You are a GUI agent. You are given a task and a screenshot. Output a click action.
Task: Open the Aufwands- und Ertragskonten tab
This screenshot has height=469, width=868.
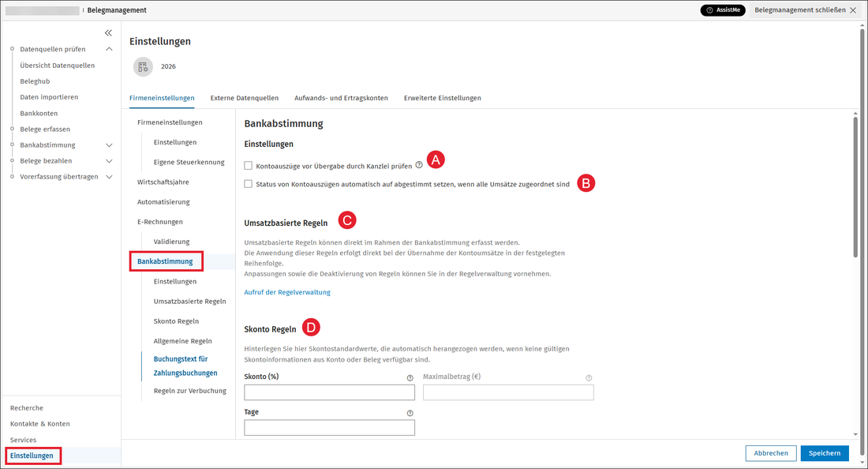tap(341, 98)
